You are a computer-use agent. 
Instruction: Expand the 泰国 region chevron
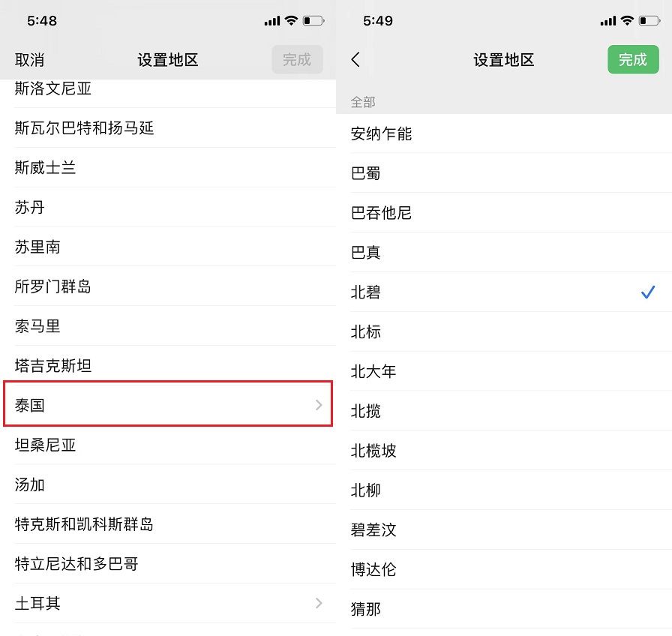coord(319,405)
